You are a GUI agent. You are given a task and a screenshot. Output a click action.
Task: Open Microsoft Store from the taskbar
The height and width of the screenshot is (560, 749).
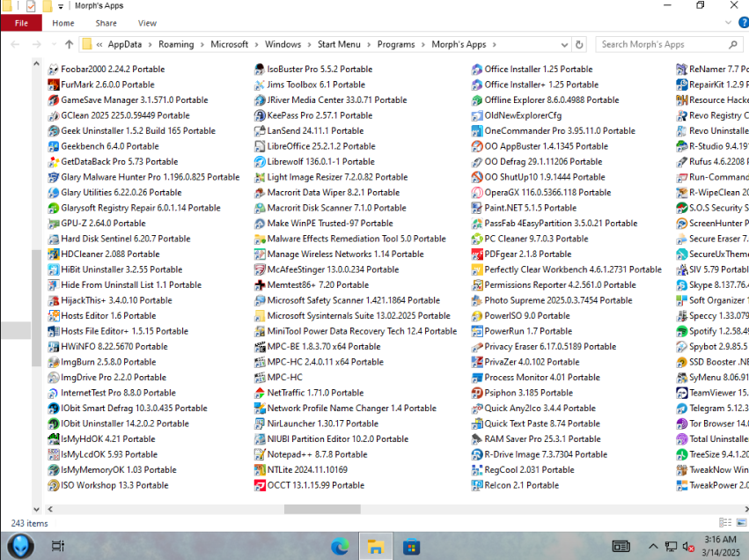(411, 546)
